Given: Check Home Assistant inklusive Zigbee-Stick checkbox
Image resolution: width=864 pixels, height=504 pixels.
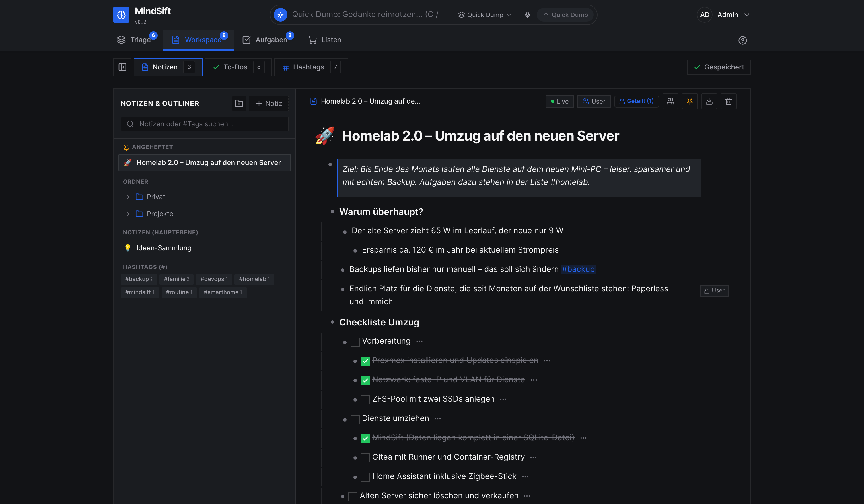Looking at the screenshot, I should pos(365,477).
